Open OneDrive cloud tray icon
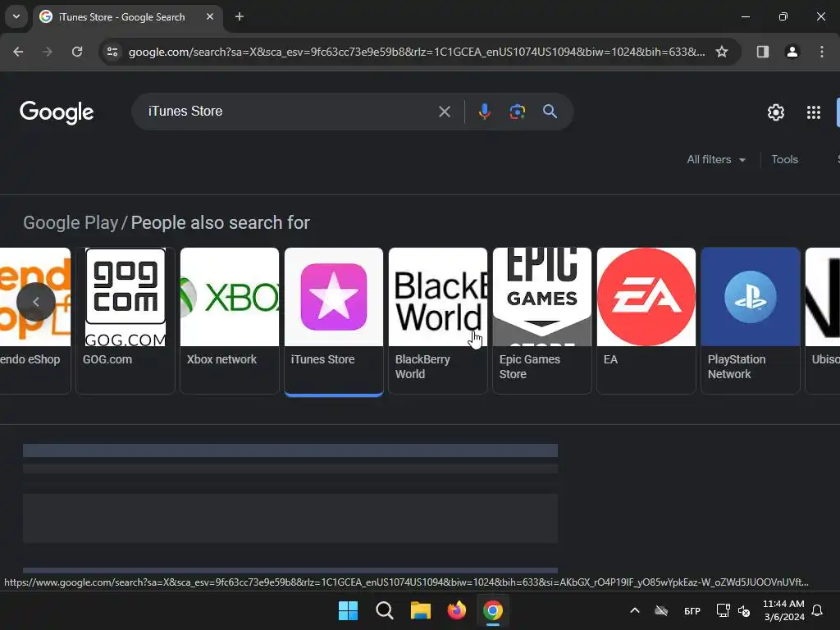Screen dimensions: 840x630 click(662, 610)
